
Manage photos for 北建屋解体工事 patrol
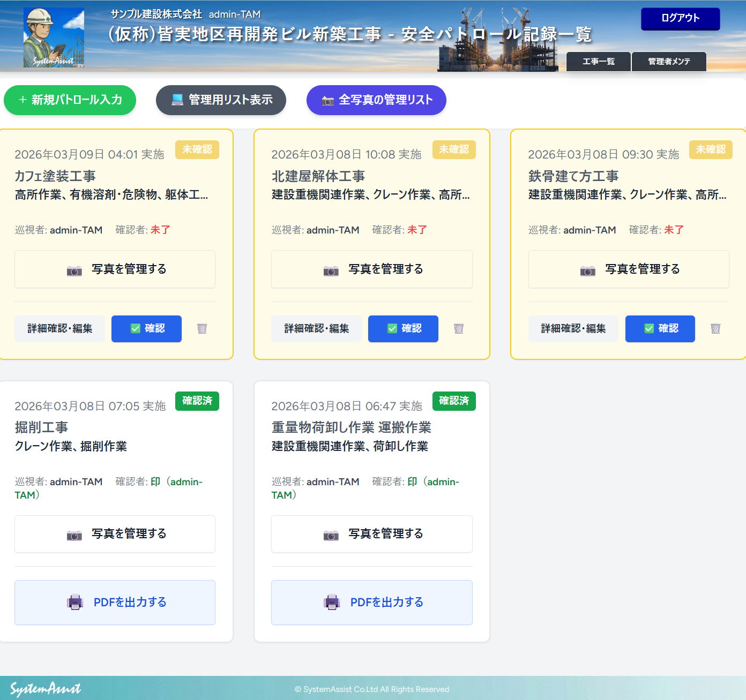tap(372, 269)
